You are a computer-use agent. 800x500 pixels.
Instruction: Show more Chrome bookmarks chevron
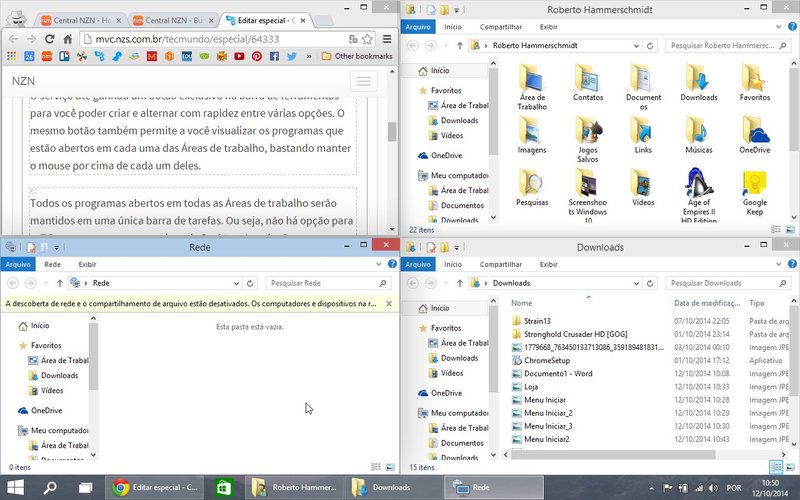click(x=309, y=56)
